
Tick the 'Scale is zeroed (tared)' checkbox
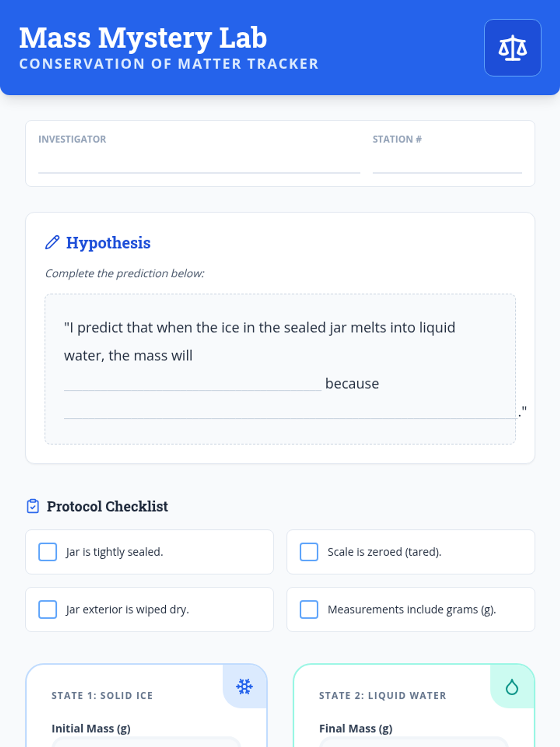pos(309,552)
